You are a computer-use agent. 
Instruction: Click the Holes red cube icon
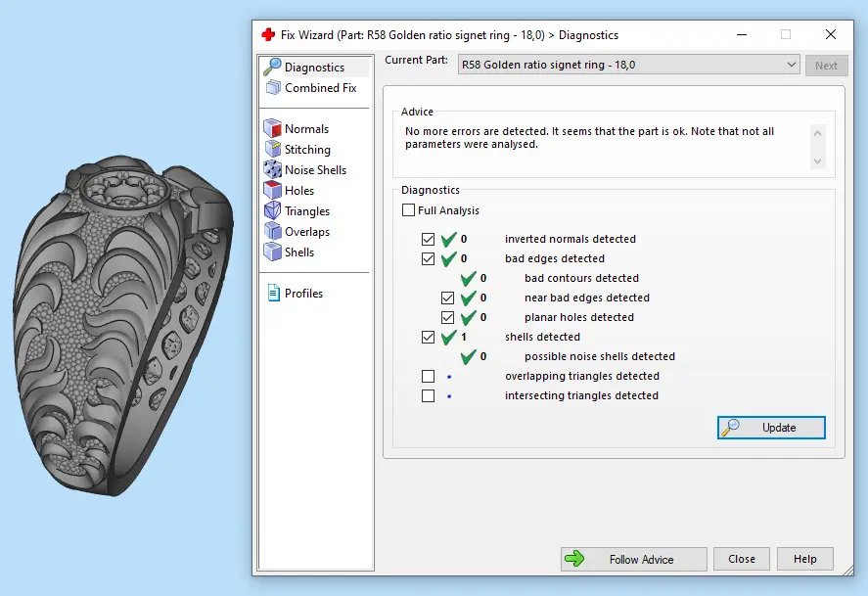pyautogui.click(x=272, y=190)
